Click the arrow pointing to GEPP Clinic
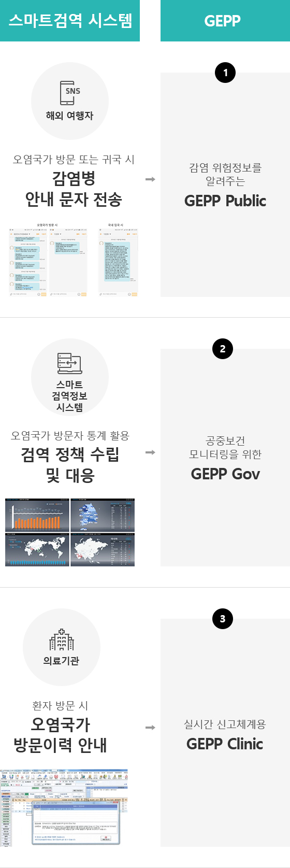 click(150, 728)
